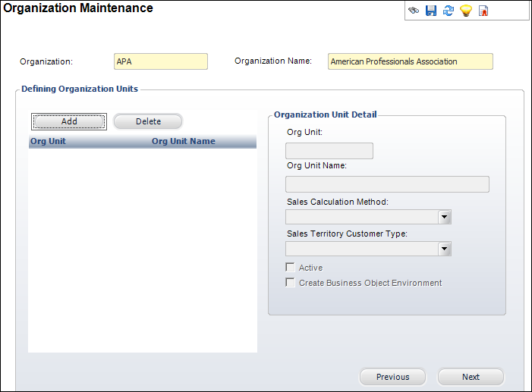Select the Organization field containing APA
This screenshot has height=392, width=532.
161,61
